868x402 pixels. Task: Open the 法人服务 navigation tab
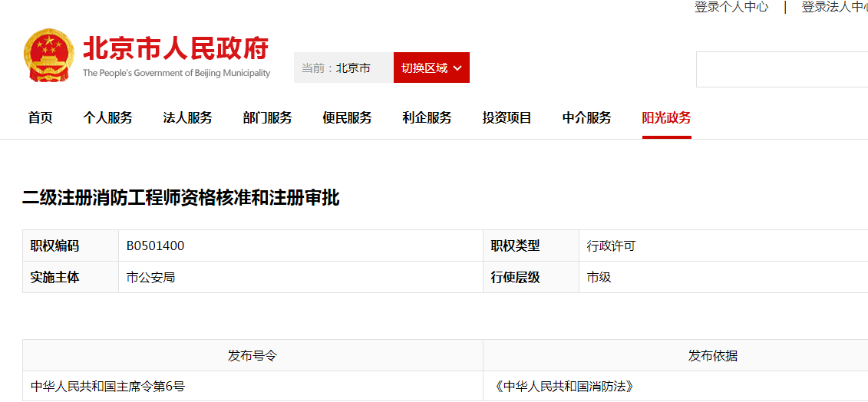point(188,118)
